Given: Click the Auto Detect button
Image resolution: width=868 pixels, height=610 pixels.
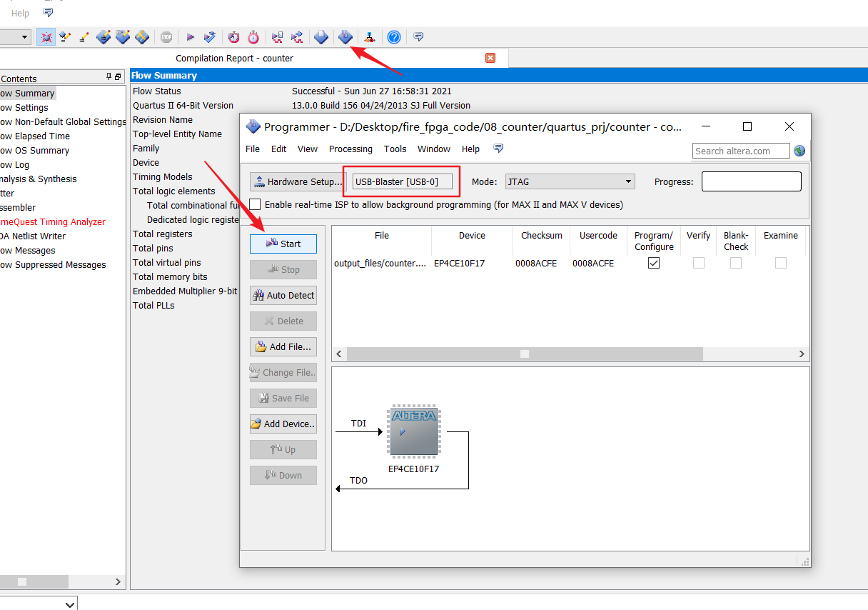Looking at the screenshot, I should (283, 295).
